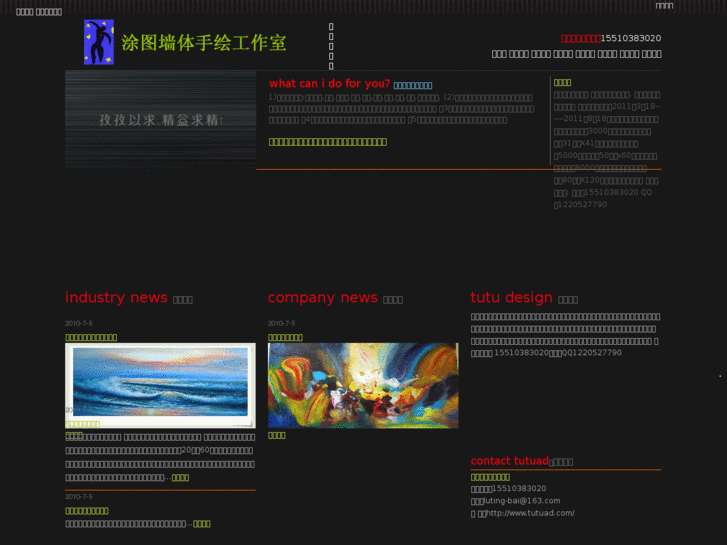Click the site title 涂图墙体手绘工作室

pyautogui.click(x=204, y=43)
